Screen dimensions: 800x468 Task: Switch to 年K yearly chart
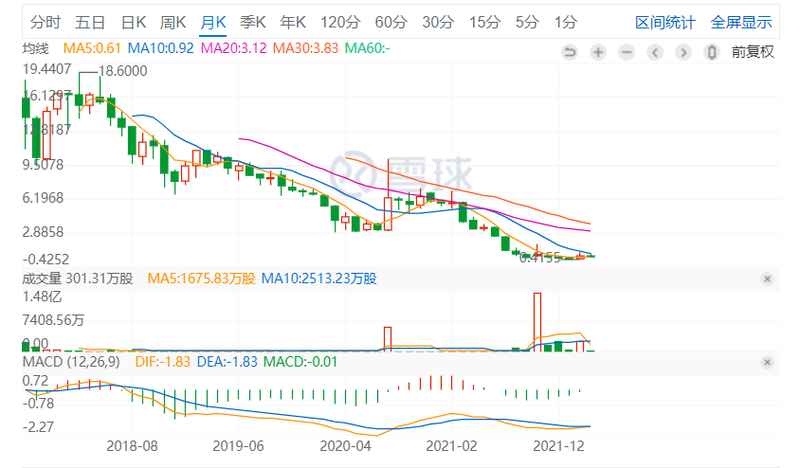293,22
